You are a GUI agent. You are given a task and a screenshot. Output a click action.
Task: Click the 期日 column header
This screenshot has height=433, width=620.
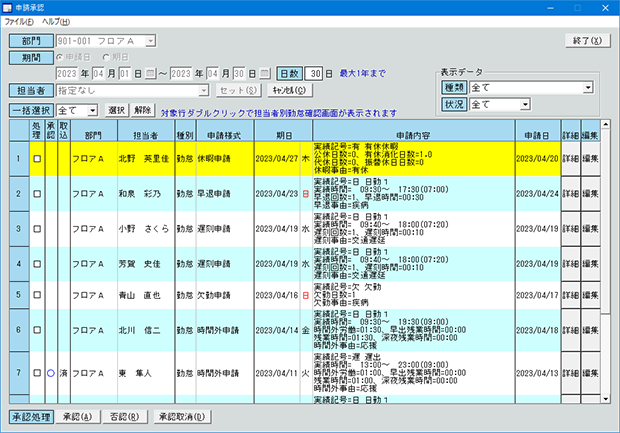(283, 130)
